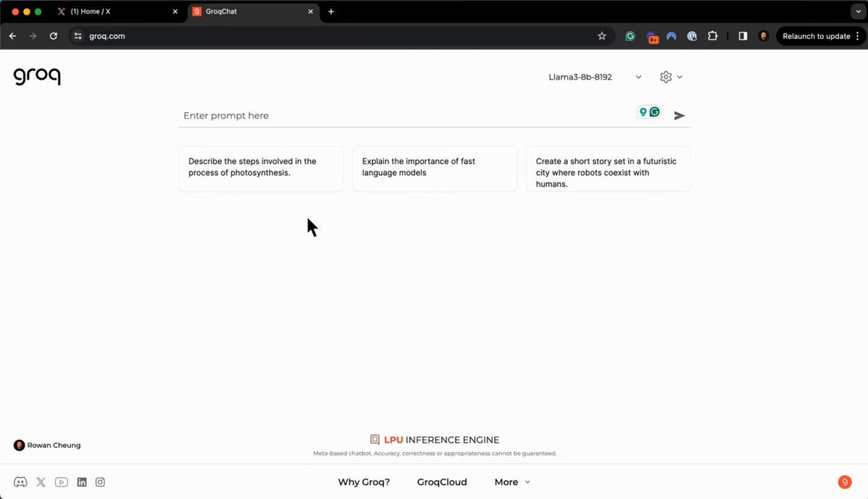Image resolution: width=868 pixels, height=499 pixels.
Task: Open Groq X social icon
Action: (41, 482)
